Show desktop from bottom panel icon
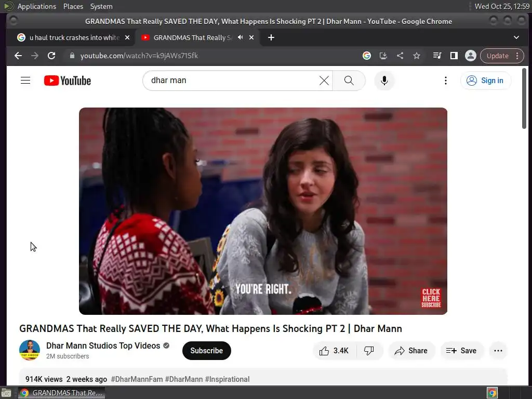532x399 pixels. (x=6, y=393)
